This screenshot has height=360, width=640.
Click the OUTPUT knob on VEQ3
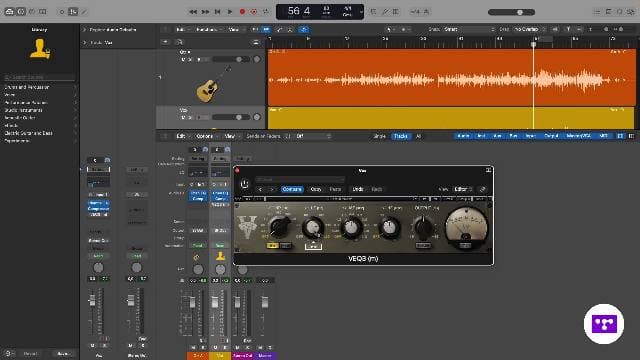coord(423,227)
